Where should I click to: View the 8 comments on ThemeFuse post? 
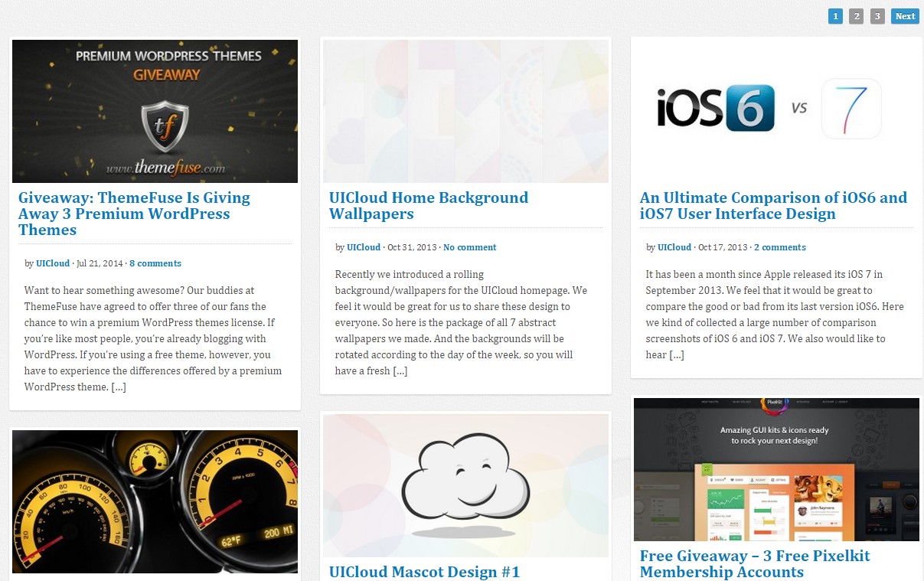tap(155, 263)
